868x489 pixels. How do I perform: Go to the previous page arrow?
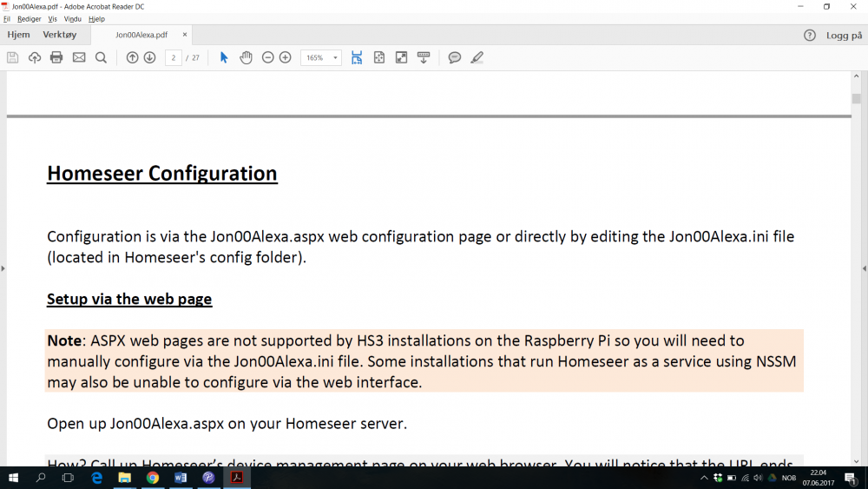tap(132, 57)
